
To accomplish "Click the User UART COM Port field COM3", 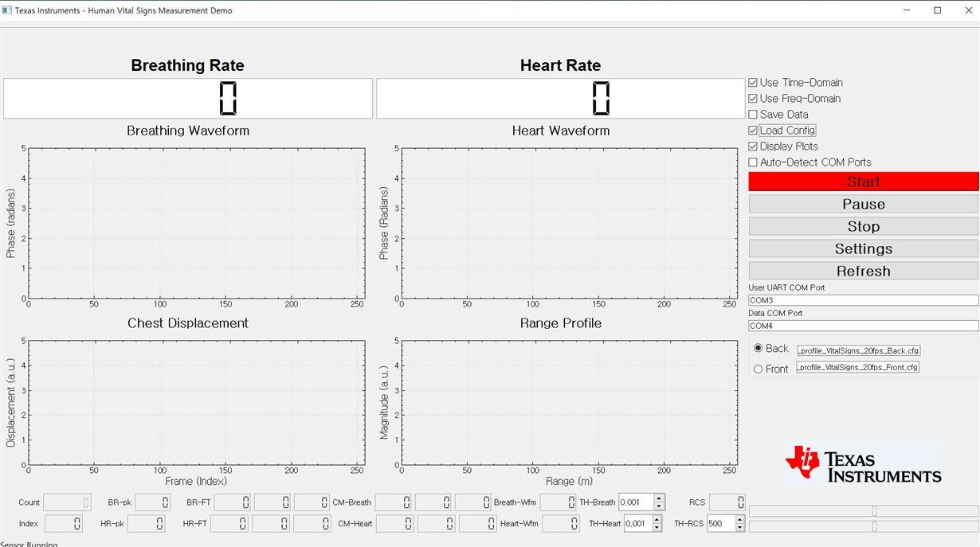I will click(x=864, y=300).
